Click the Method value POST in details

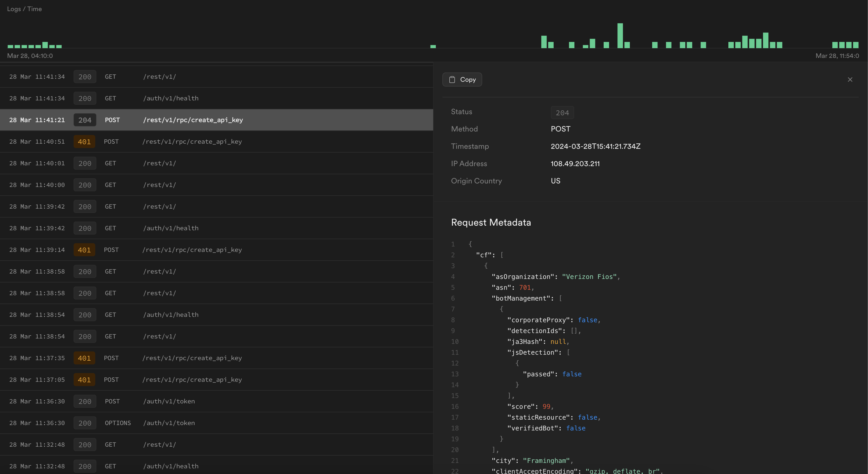tap(560, 129)
